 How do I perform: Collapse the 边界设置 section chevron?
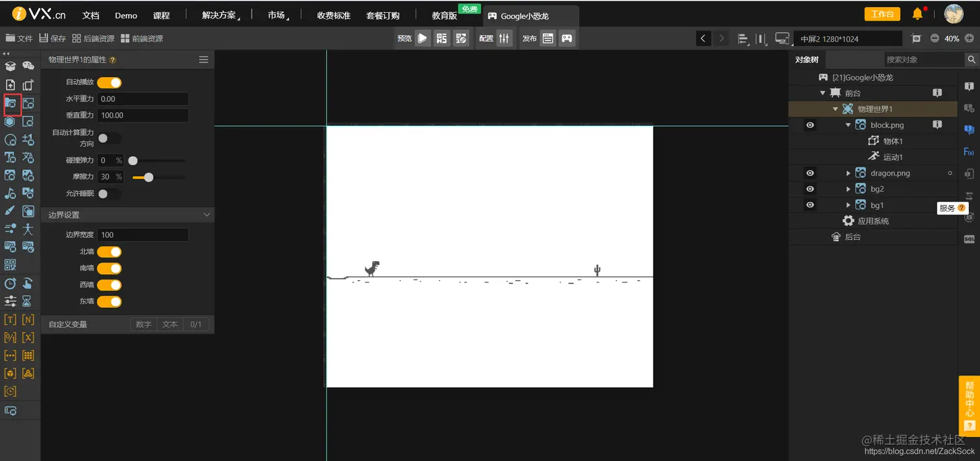pyautogui.click(x=207, y=215)
